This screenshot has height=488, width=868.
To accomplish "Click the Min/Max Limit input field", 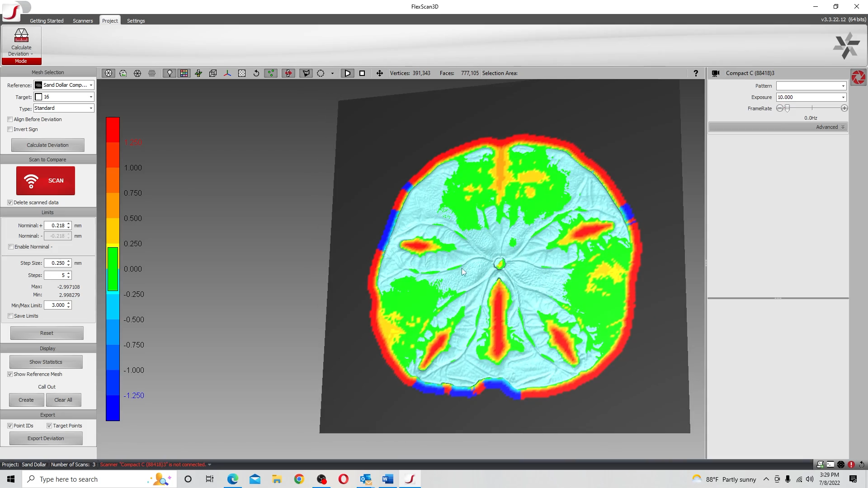I will pyautogui.click(x=57, y=305).
